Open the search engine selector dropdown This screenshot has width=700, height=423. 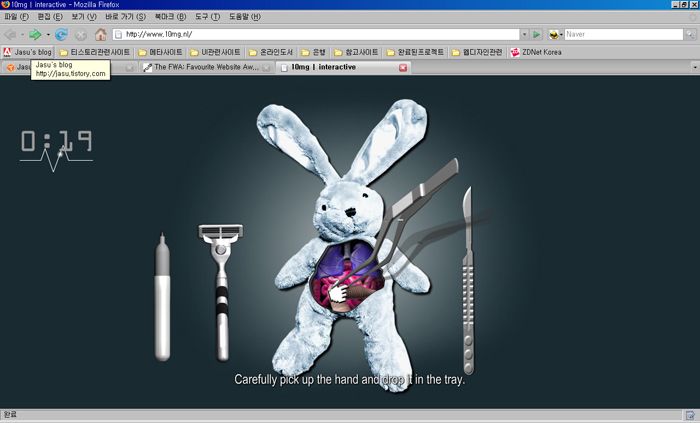point(555,34)
